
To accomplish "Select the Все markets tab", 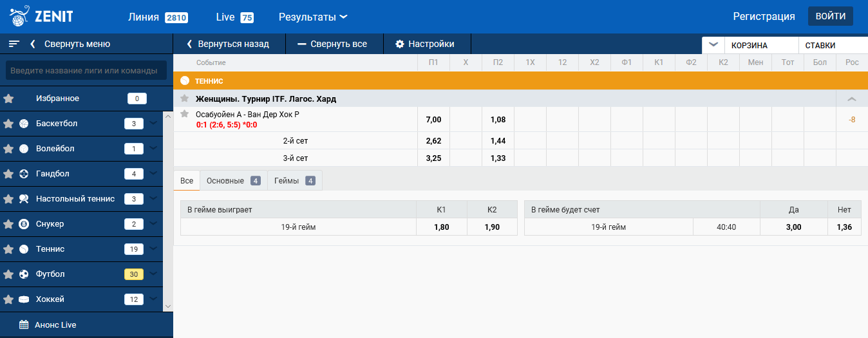I will [187, 181].
